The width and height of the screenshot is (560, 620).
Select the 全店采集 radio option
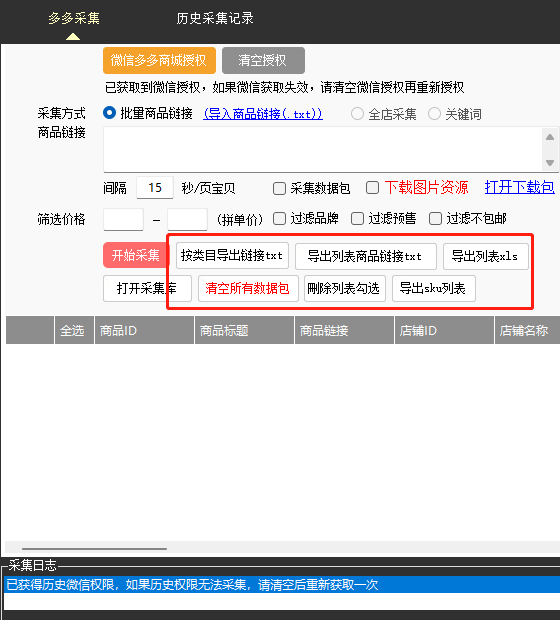click(x=357, y=114)
